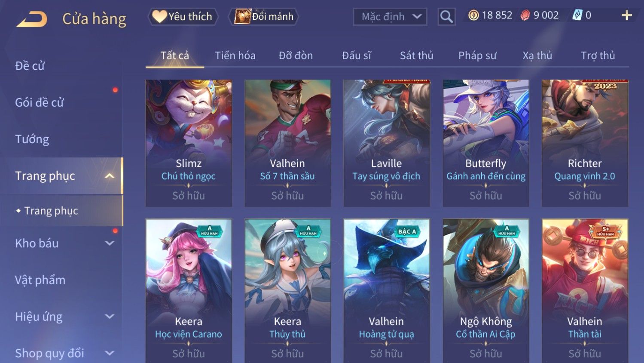Switch to the Sát thủ tab
This screenshot has height=363, width=644.
[416, 55]
